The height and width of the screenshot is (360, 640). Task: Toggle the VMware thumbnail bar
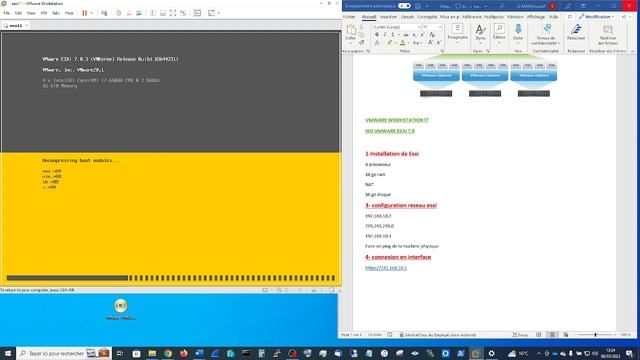[163, 13]
